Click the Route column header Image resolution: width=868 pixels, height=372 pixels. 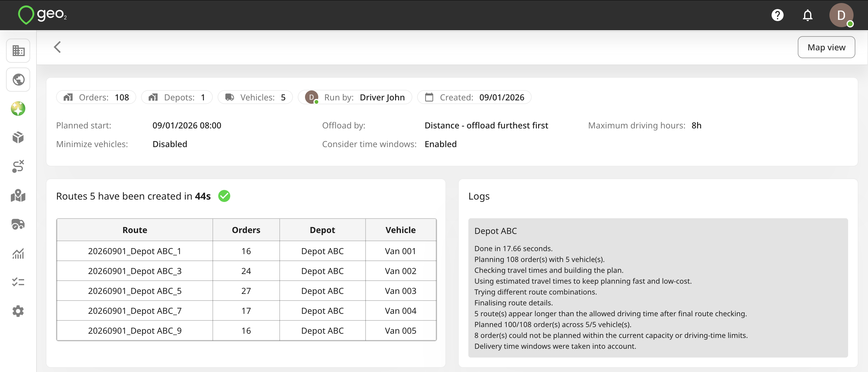[135, 230]
